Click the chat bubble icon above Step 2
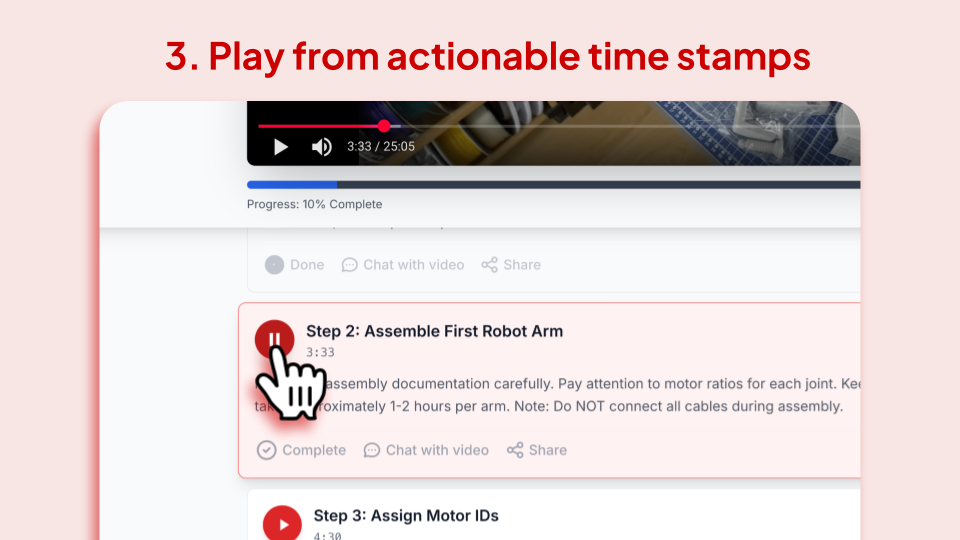 pos(350,265)
